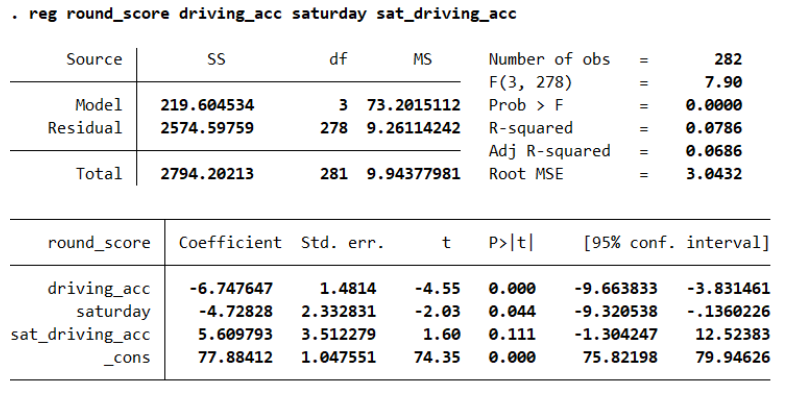Click the R-squared value 0.0786
This screenshot has width=792, height=396.
click(x=714, y=128)
